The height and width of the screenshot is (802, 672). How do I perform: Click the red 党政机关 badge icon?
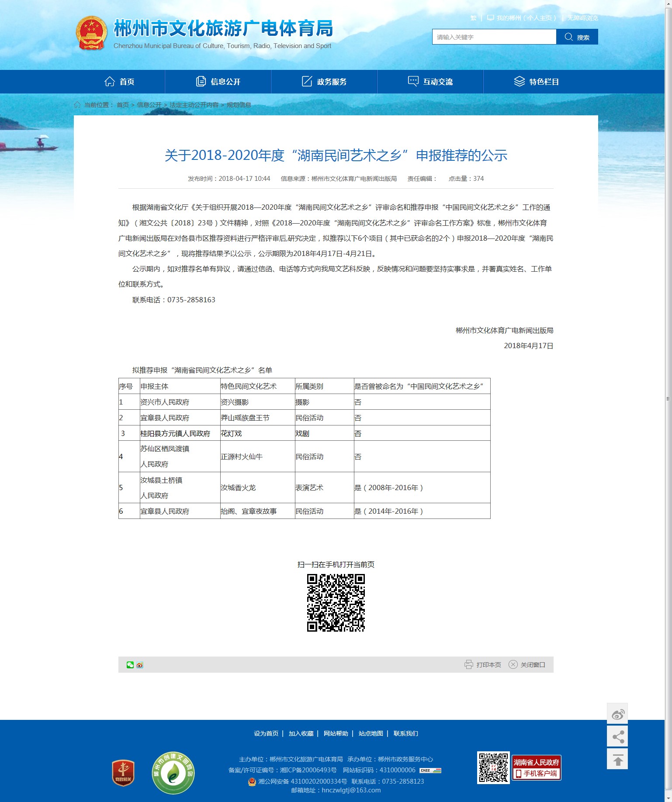point(123,773)
